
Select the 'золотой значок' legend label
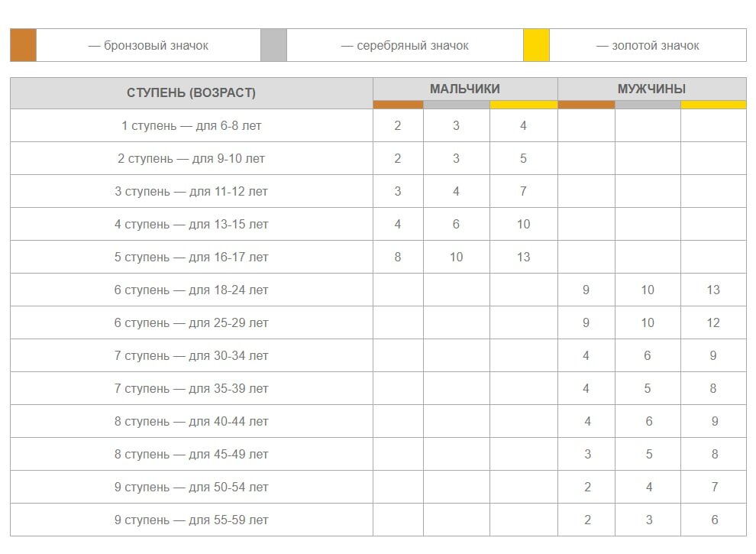tap(648, 46)
